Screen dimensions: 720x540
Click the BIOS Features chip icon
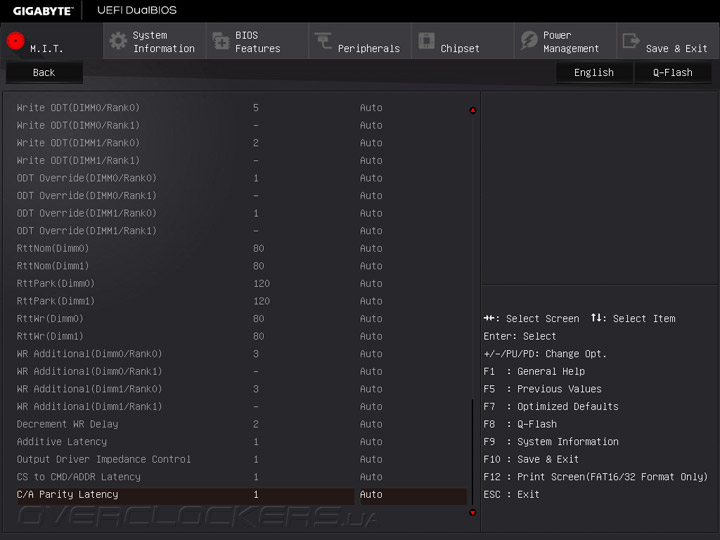click(x=220, y=41)
